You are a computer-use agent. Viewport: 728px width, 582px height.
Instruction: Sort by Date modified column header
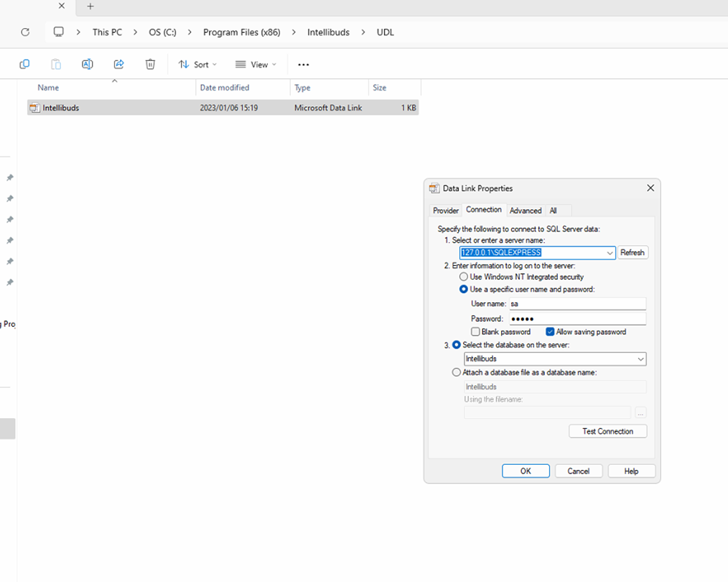pyautogui.click(x=225, y=88)
